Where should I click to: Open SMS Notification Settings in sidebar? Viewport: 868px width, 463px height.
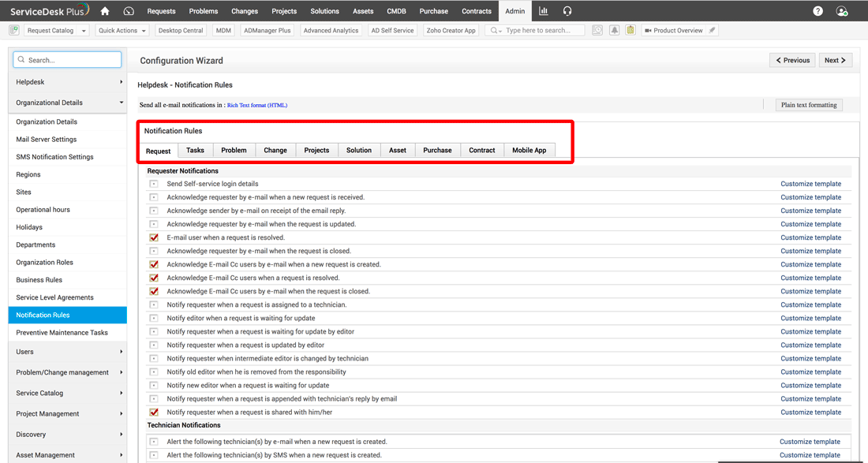(x=68, y=157)
